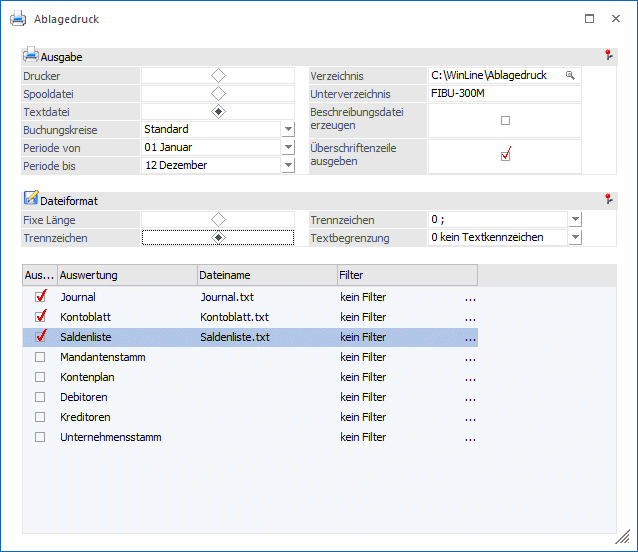The height and width of the screenshot is (552, 638).
Task: Expand the Buchungskreise dropdown
Action: [288, 129]
